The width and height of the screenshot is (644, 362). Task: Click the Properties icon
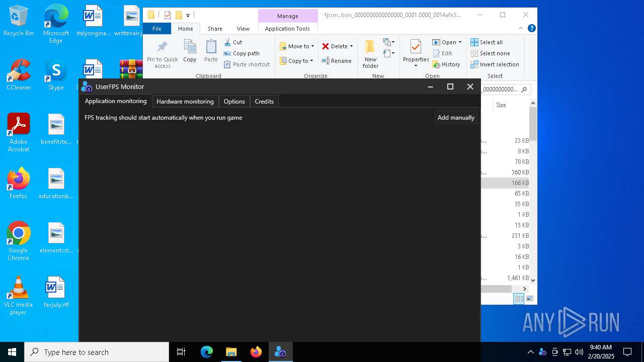point(416,47)
